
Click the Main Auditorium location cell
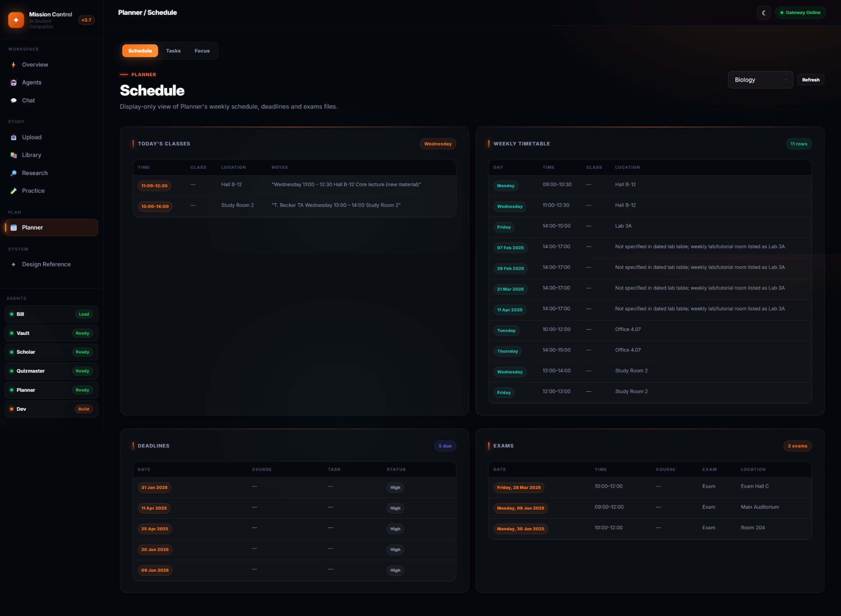pyautogui.click(x=760, y=507)
